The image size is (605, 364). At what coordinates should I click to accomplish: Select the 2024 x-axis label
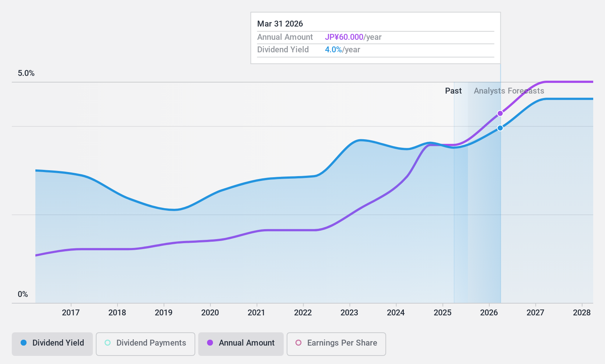click(x=396, y=312)
